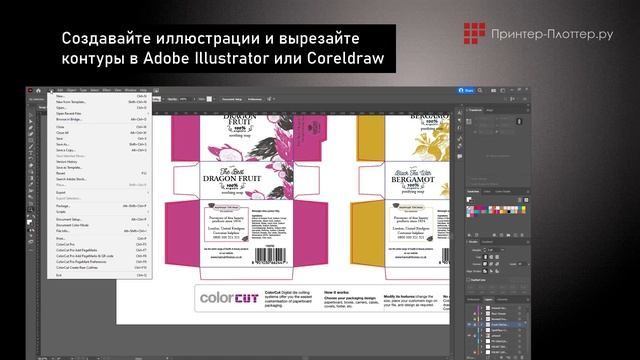Switch to the Gradient panel tab
The image size is (640, 360).
click(x=487, y=242)
